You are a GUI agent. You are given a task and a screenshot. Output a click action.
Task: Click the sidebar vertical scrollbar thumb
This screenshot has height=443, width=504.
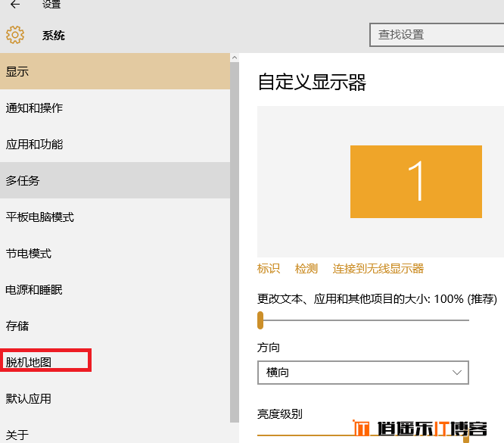(x=235, y=242)
